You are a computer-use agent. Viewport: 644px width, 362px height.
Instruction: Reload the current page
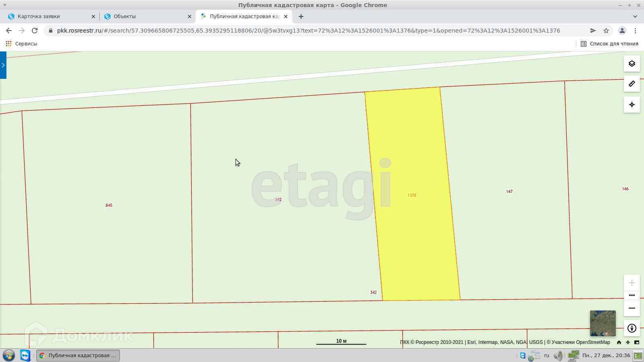(35, 31)
